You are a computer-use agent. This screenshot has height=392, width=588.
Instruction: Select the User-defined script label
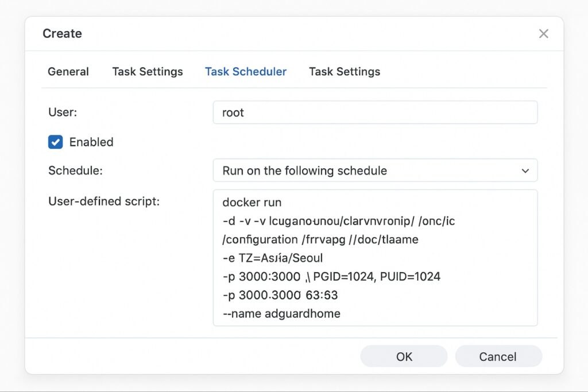(x=104, y=201)
